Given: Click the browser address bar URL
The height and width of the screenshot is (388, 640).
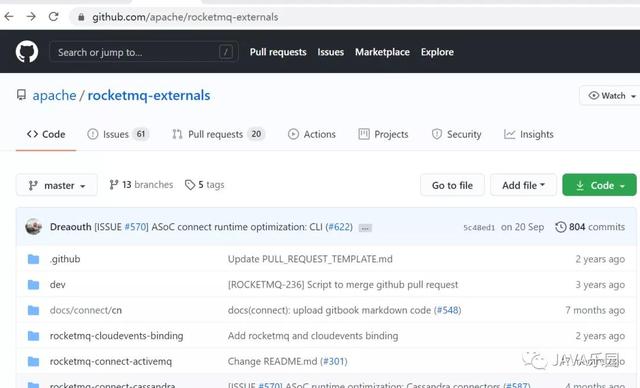Looking at the screenshot, I should [x=185, y=17].
